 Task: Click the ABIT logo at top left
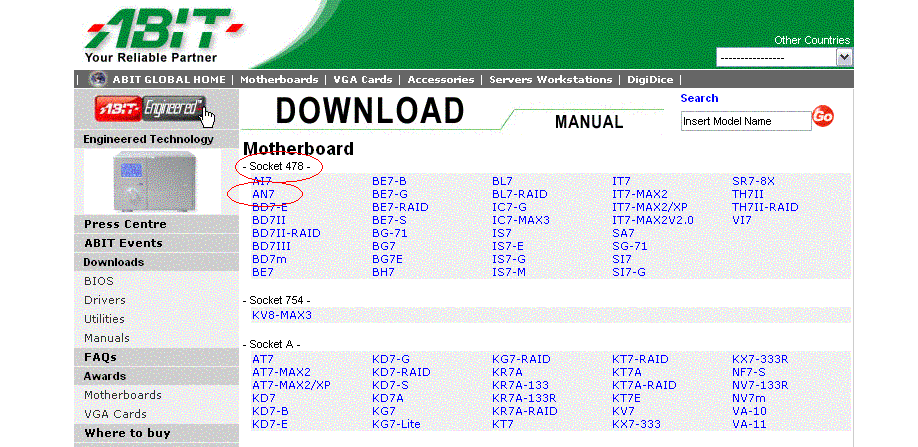point(163,37)
